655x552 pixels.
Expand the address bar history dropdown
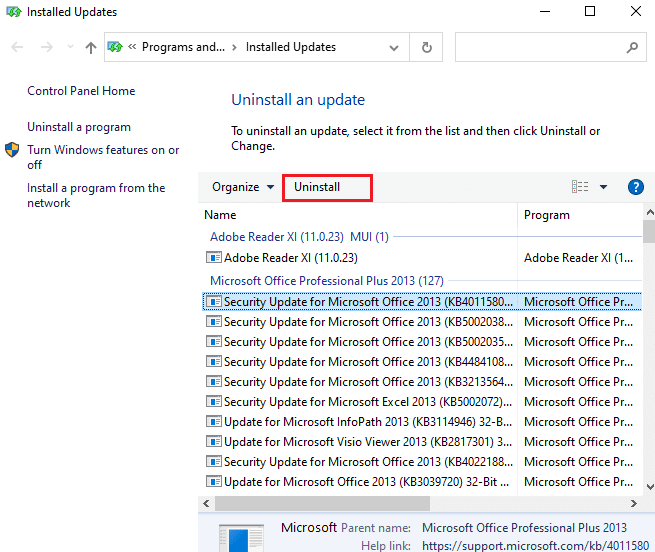(394, 48)
